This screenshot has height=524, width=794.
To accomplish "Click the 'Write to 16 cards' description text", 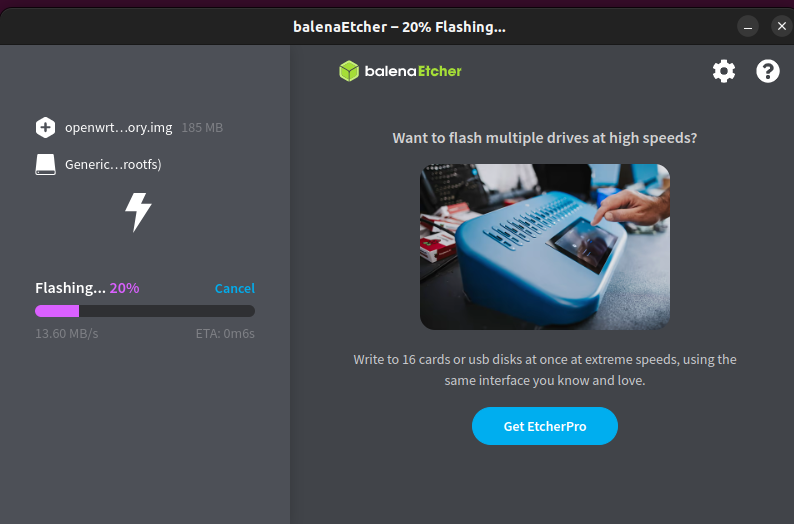I will [545, 370].
